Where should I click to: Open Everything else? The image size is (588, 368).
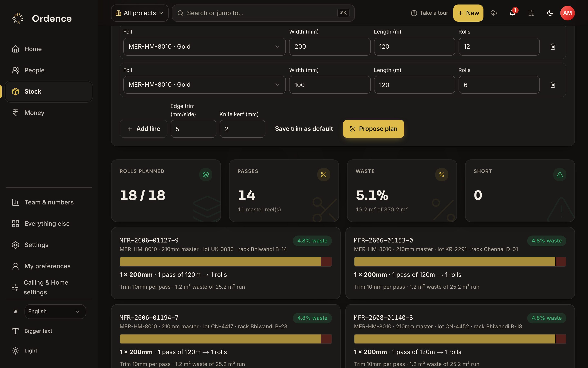[49, 223]
